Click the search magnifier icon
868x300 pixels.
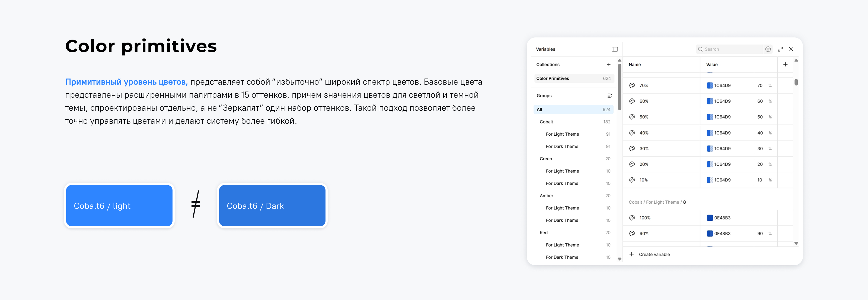pyautogui.click(x=700, y=49)
